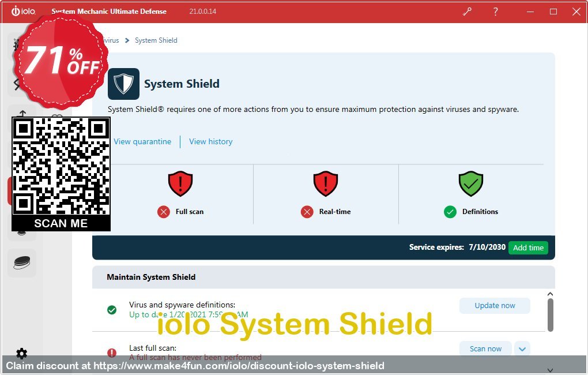Click the scrollbar thumb in Maintain list

click(x=550, y=315)
